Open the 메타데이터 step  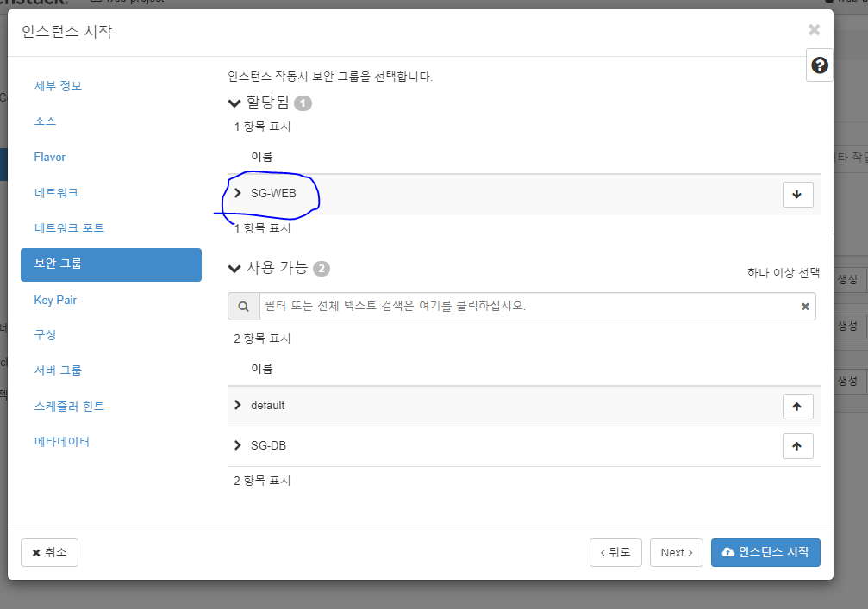(61, 441)
